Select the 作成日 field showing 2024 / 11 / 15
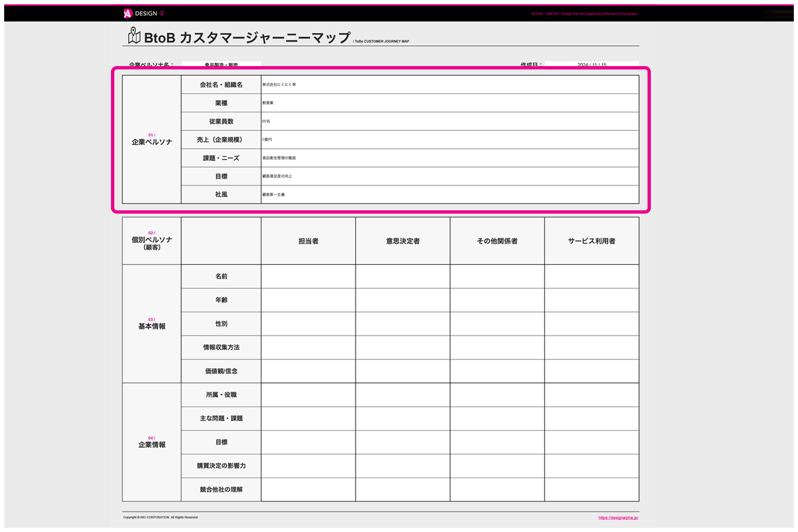The width and height of the screenshot is (798, 532). point(592,64)
